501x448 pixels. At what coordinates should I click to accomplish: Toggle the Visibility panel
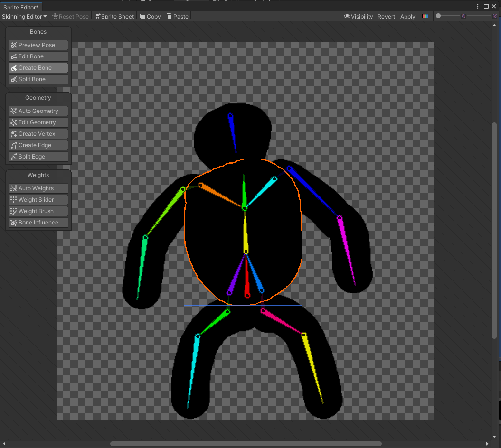click(359, 16)
